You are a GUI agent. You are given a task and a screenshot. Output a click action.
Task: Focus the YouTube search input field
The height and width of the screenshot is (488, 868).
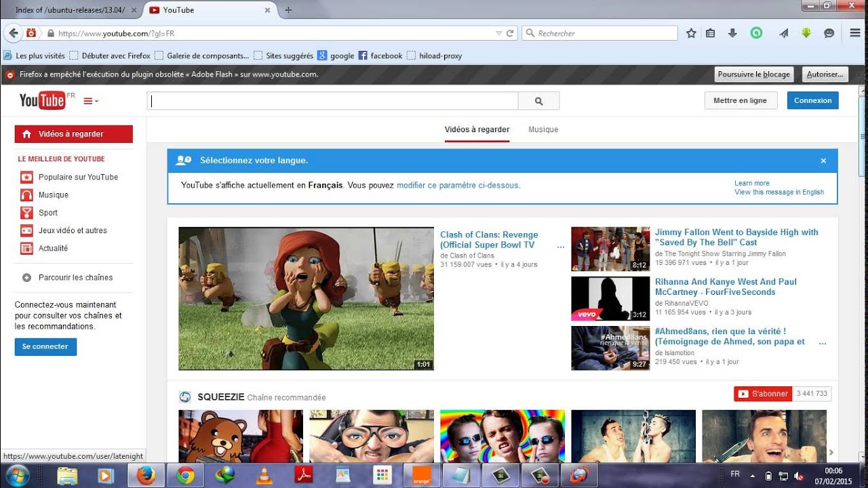click(x=332, y=101)
